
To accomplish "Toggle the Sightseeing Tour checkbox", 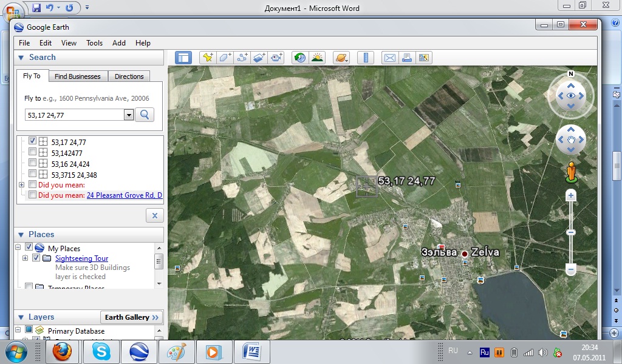I will (36, 258).
